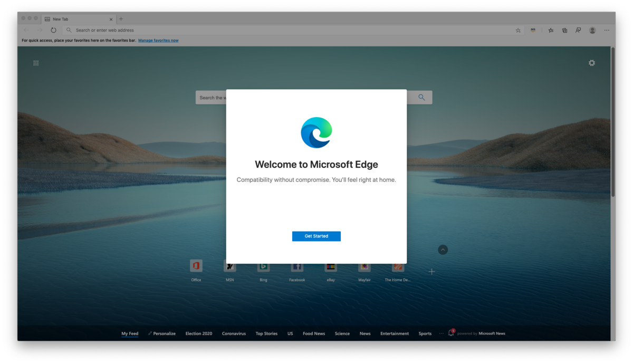Screen dimensions: 633x364
Task: Select the My Feed tab
Action: 130,333
